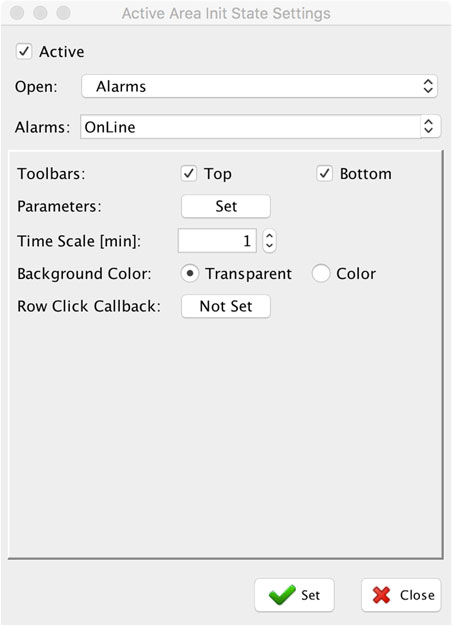Click the Active label text

(x=62, y=52)
